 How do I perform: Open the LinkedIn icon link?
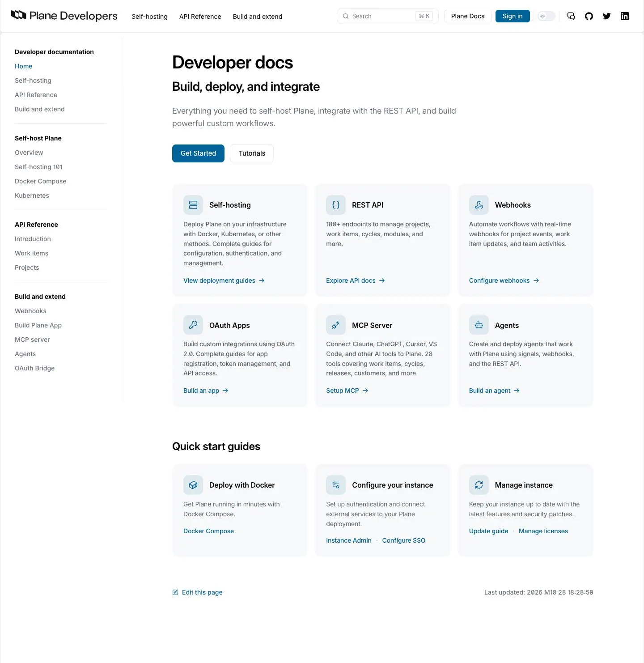point(625,16)
